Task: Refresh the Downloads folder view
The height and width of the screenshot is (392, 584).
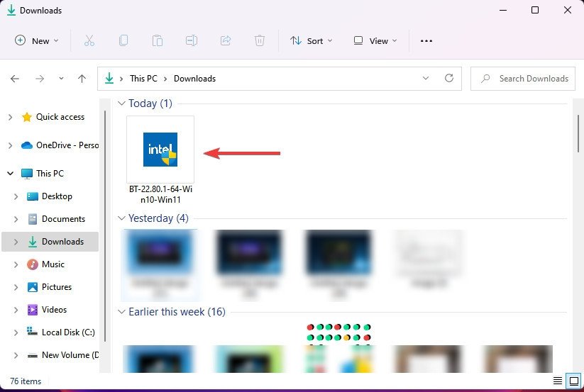Action: pyautogui.click(x=448, y=79)
